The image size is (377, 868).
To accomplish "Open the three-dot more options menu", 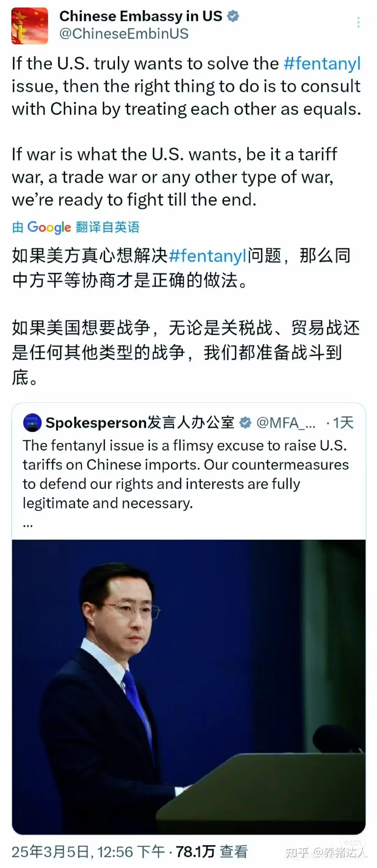I will tap(358, 22).
